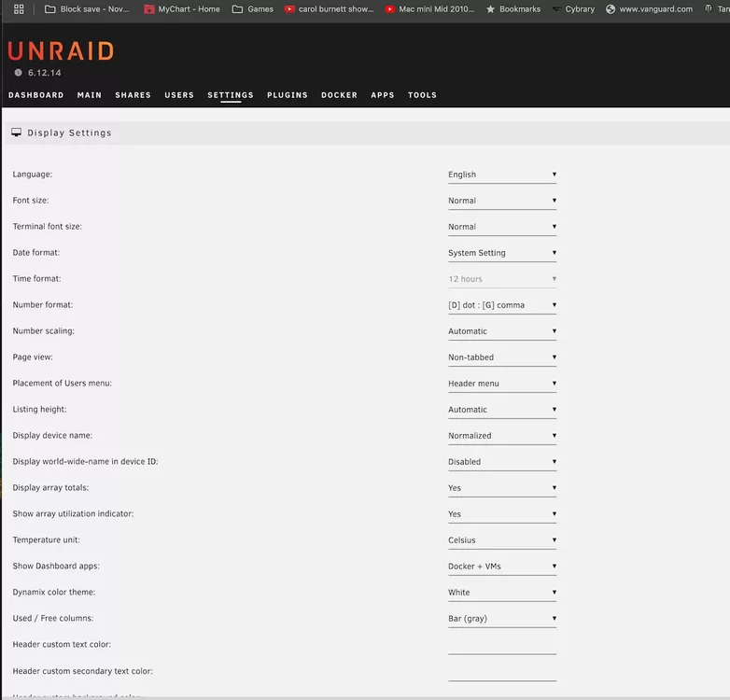The image size is (730, 700).
Task: Open the Shares tab
Action: coord(133,95)
